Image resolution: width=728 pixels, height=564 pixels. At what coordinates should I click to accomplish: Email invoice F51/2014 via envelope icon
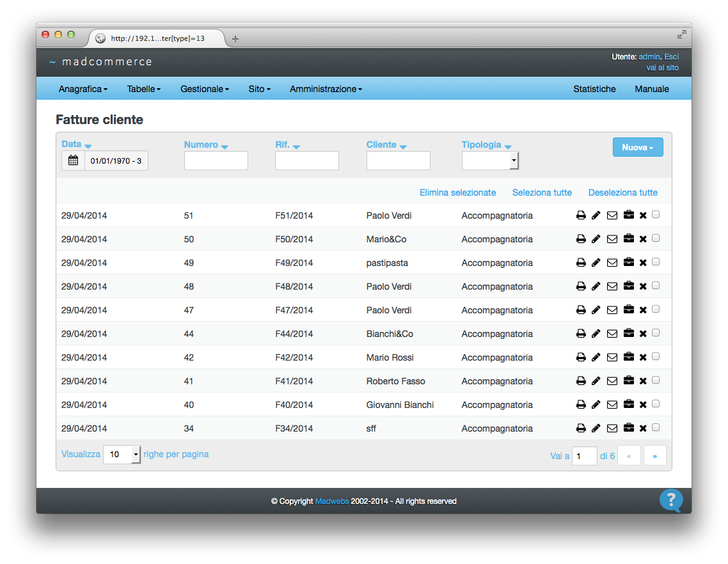(612, 215)
